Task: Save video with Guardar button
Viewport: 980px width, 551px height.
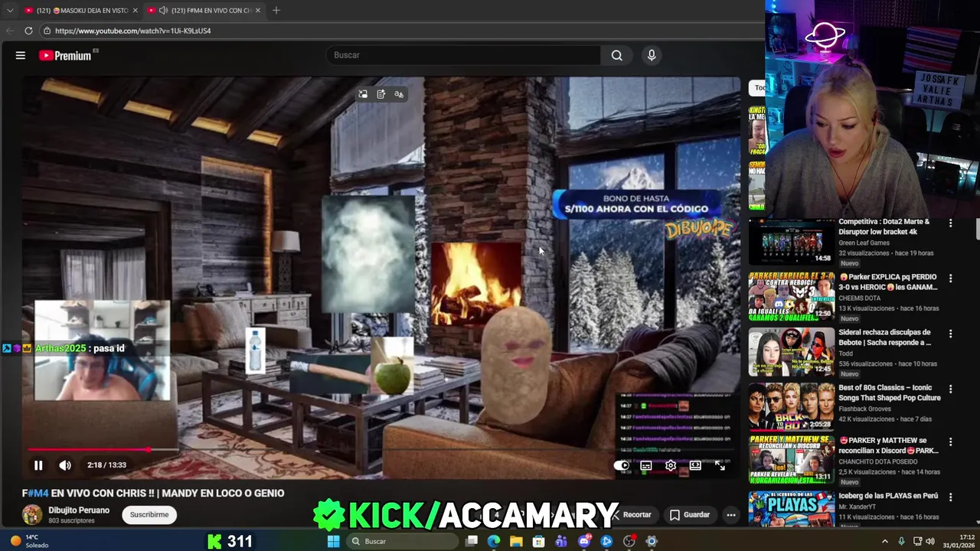Action: (x=689, y=514)
